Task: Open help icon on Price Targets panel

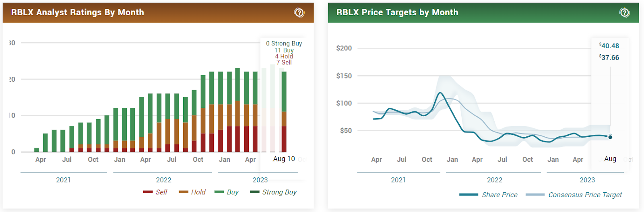Action: pyautogui.click(x=624, y=12)
